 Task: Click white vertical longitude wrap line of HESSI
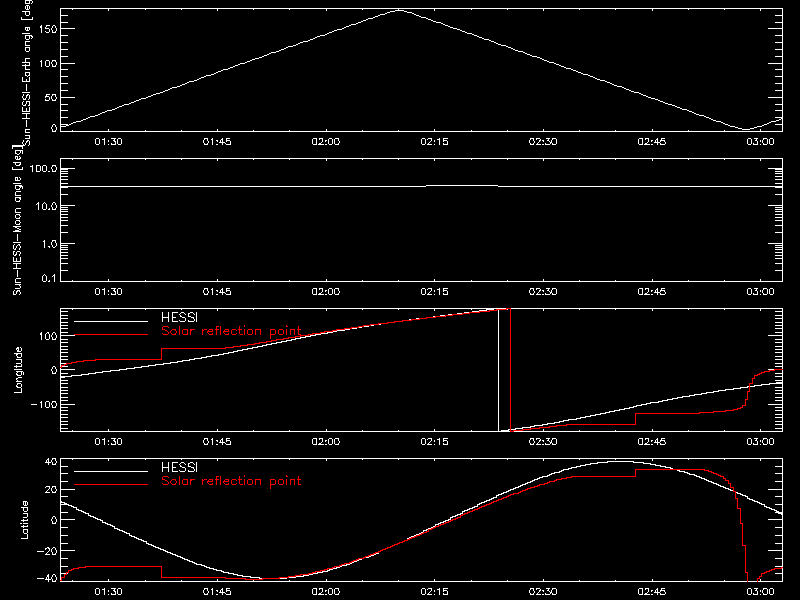point(498,370)
